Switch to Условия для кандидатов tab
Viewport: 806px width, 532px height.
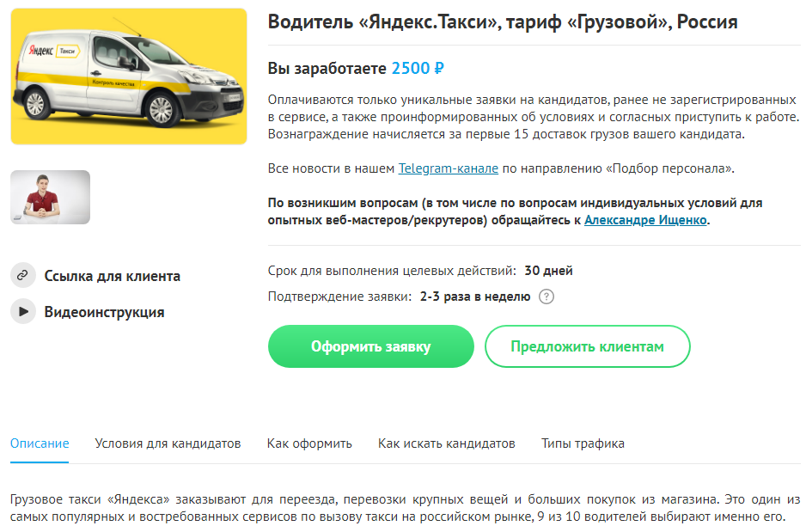click(168, 443)
